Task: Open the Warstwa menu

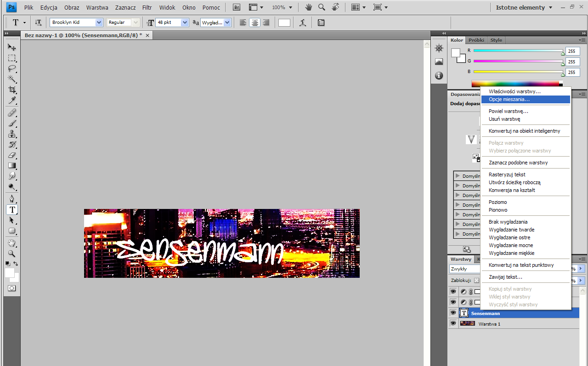Action: click(97, 7)
